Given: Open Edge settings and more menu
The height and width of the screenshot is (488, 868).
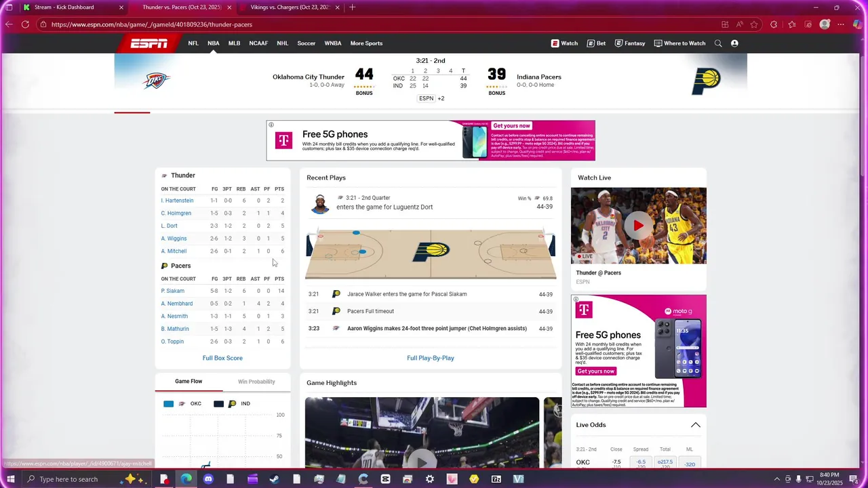Looking at the screenshot, I should pos(841,24).
